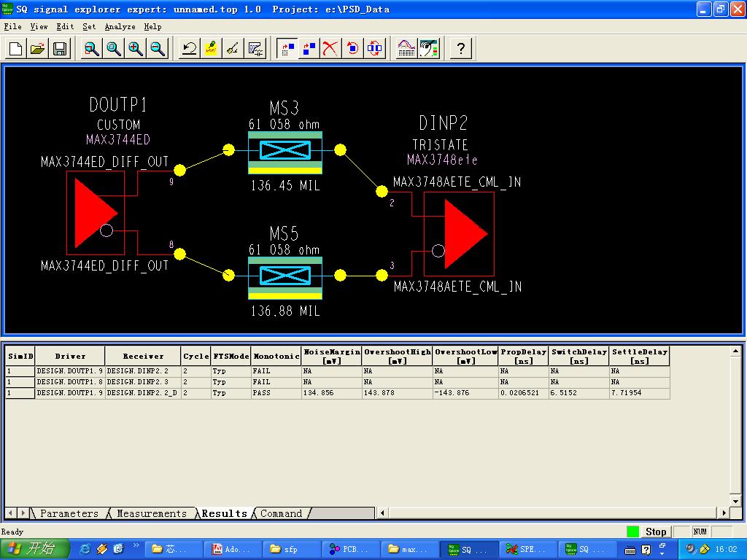Viewport: 747px width, 560px height.
Task: Open help with the question mark icon
Action: [460, 49]
